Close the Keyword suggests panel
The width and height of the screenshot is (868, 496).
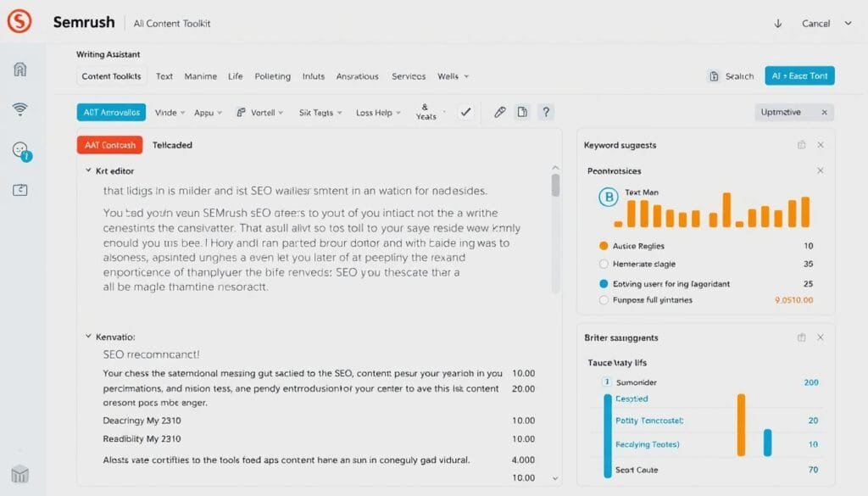point(820,145)
